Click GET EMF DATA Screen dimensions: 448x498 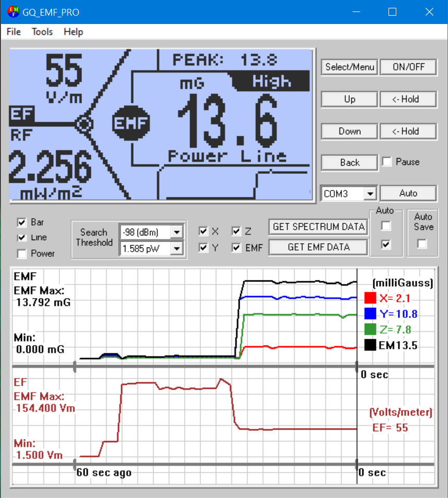(x=317, y=247)
